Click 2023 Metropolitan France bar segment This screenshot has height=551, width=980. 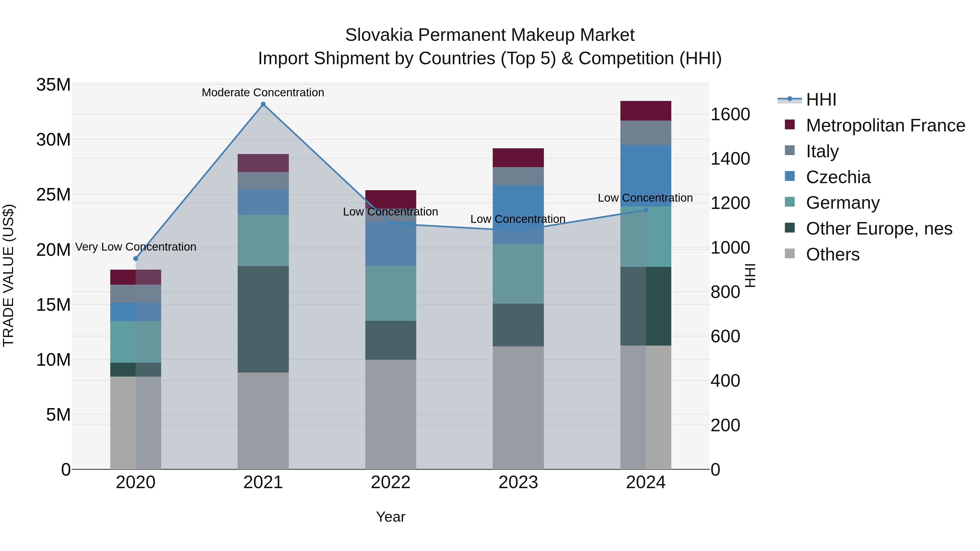[x=518, y=158]
